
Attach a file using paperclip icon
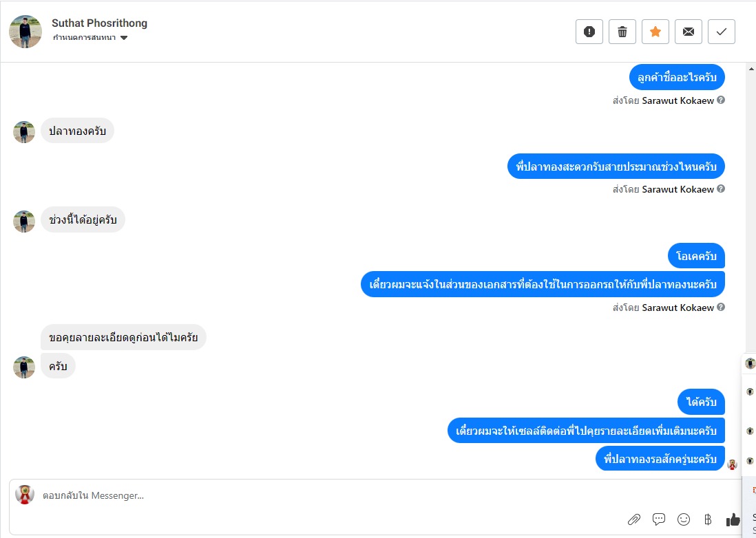633,519
